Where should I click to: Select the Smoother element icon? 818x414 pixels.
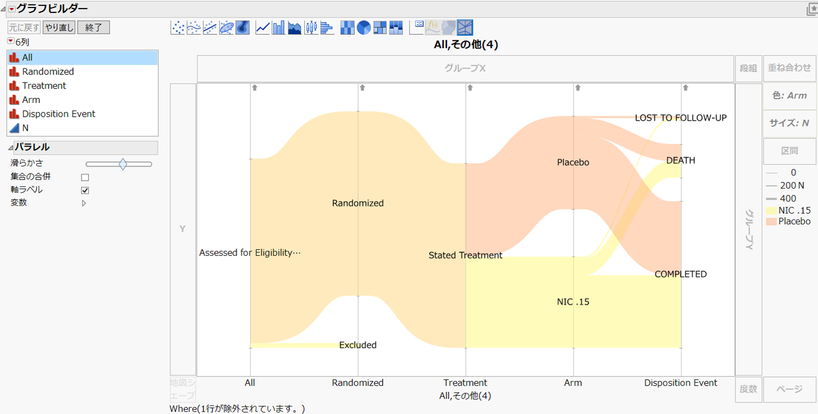[x=194, y=28]
